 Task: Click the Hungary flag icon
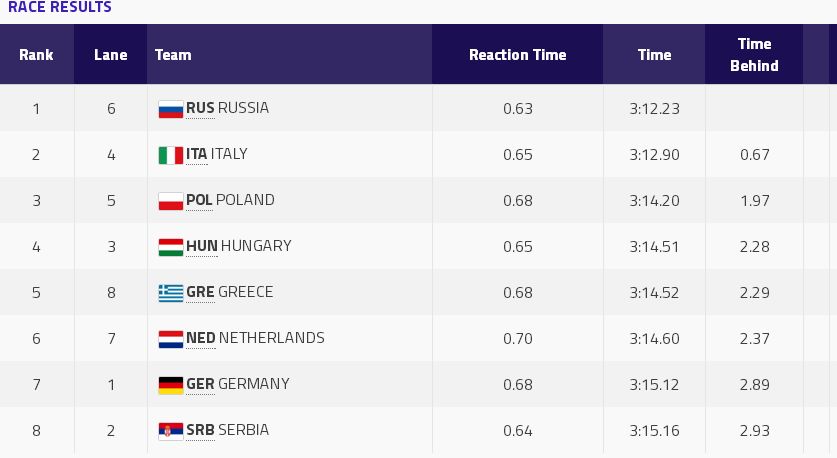coord(170,247)
